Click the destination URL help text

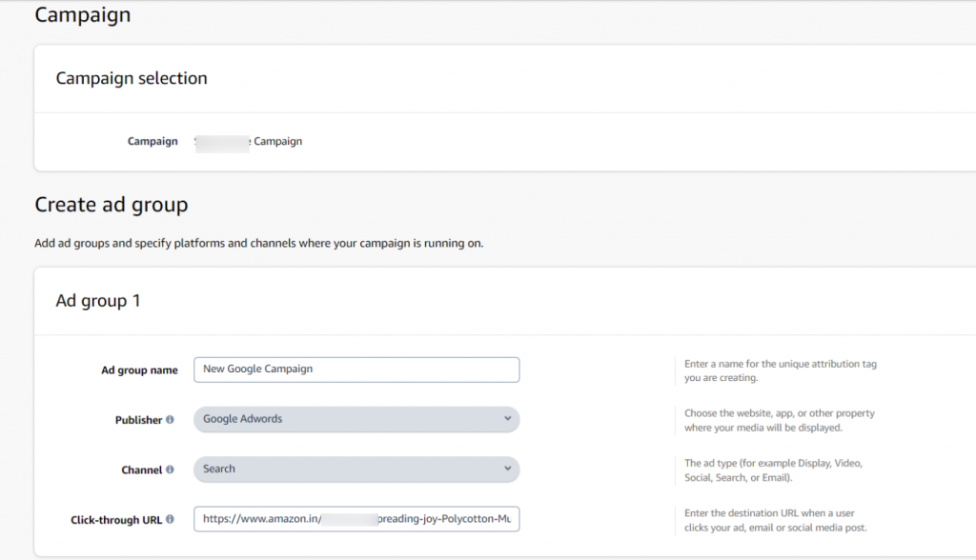pos(776,520)
